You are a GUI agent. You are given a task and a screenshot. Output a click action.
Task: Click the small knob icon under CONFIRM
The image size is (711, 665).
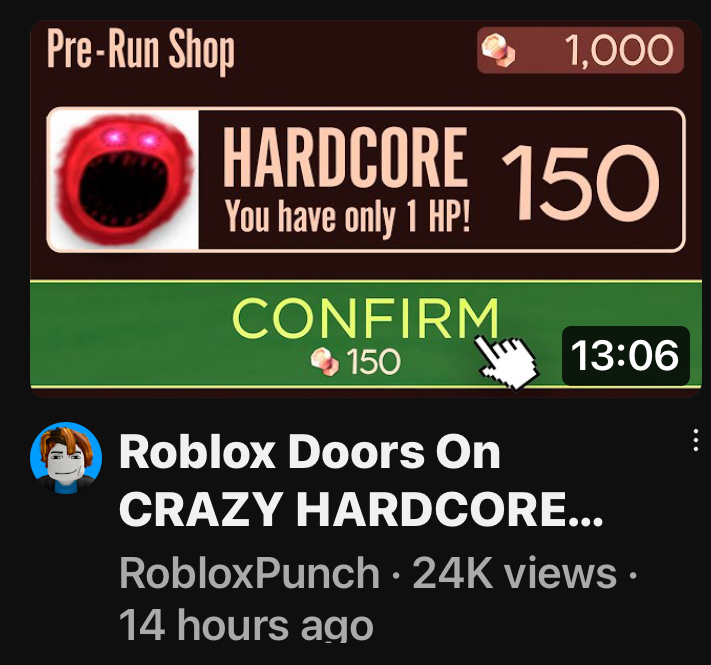pyautogui.click(x=325, y=361)
